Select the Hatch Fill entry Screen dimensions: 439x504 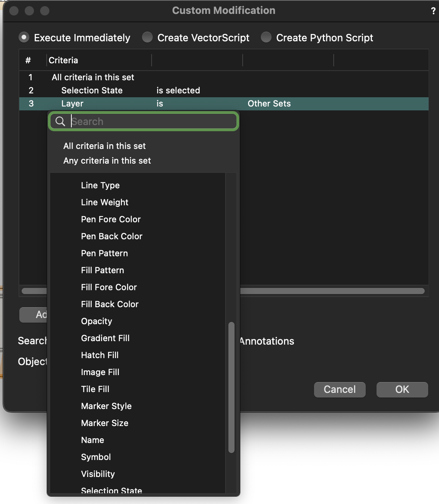pos(100,355)
